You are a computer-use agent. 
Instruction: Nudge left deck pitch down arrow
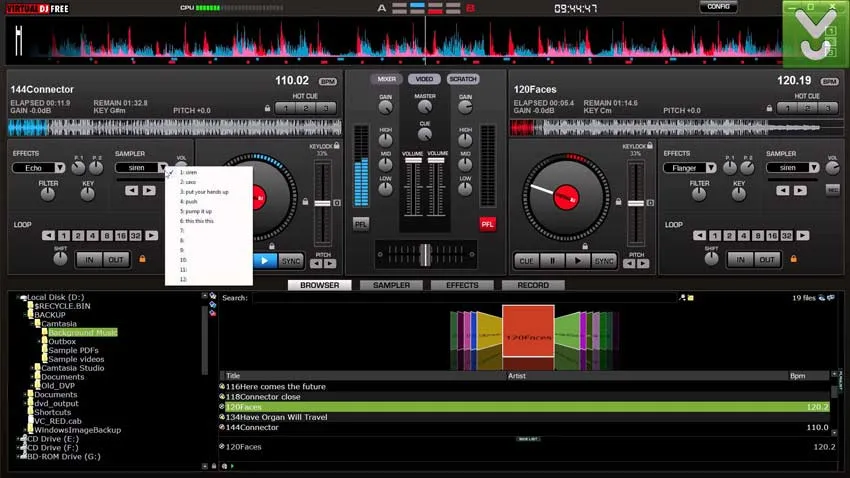[316, 264]
